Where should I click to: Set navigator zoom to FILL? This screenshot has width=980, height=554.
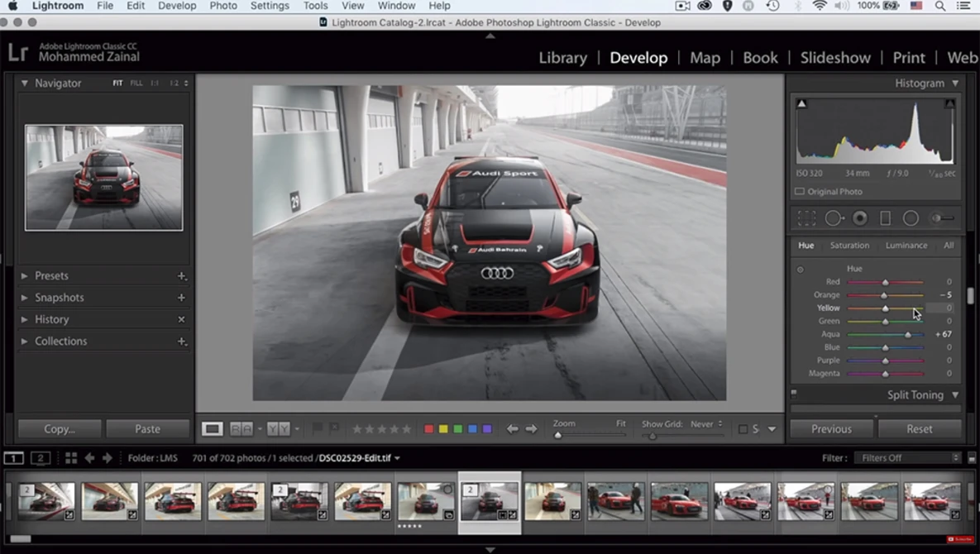coord(136,83)
